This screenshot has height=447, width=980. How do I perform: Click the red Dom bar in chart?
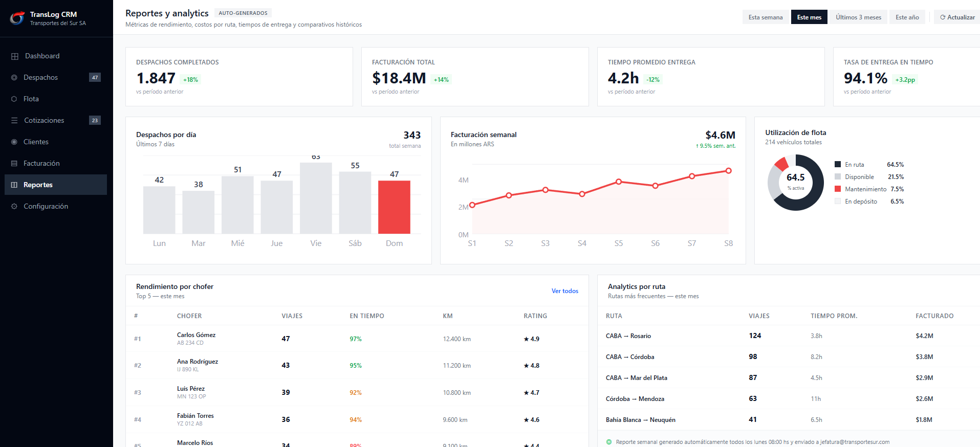[x=394, y=207]
